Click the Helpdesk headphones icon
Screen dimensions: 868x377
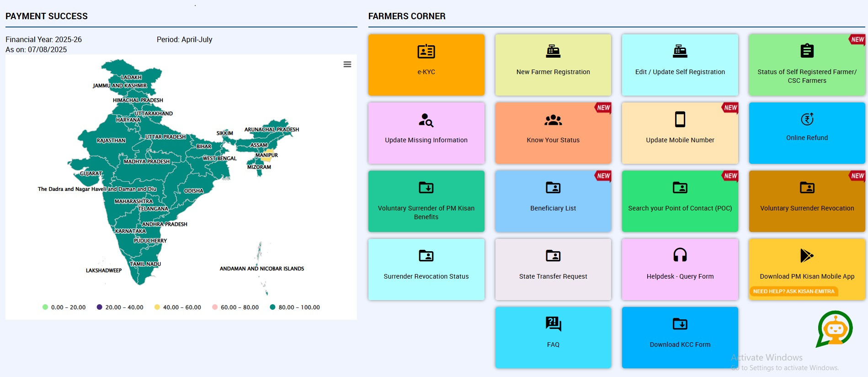pyautogui.click(x=680, y=255)
